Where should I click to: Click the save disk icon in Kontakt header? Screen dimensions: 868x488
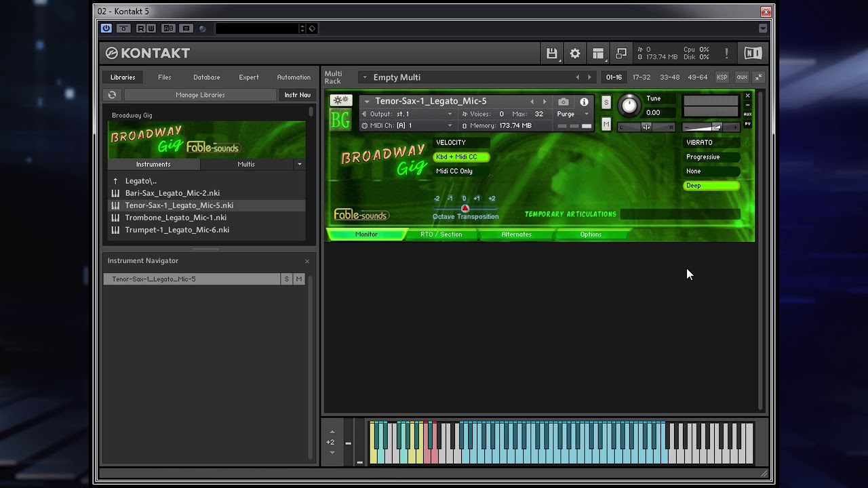click(x=551, y=54)
